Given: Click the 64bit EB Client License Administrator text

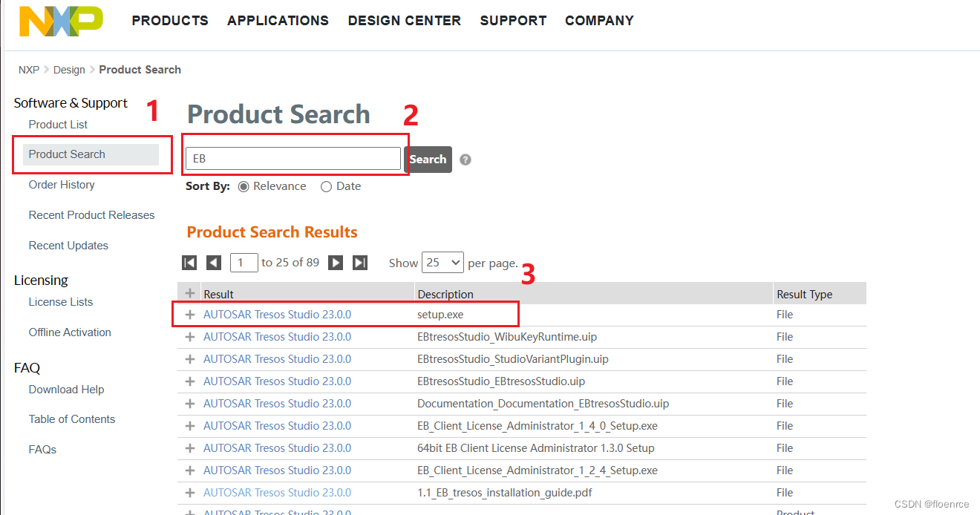Looking at the screenshot, I should pyautogui.click(x=536, y=448).
